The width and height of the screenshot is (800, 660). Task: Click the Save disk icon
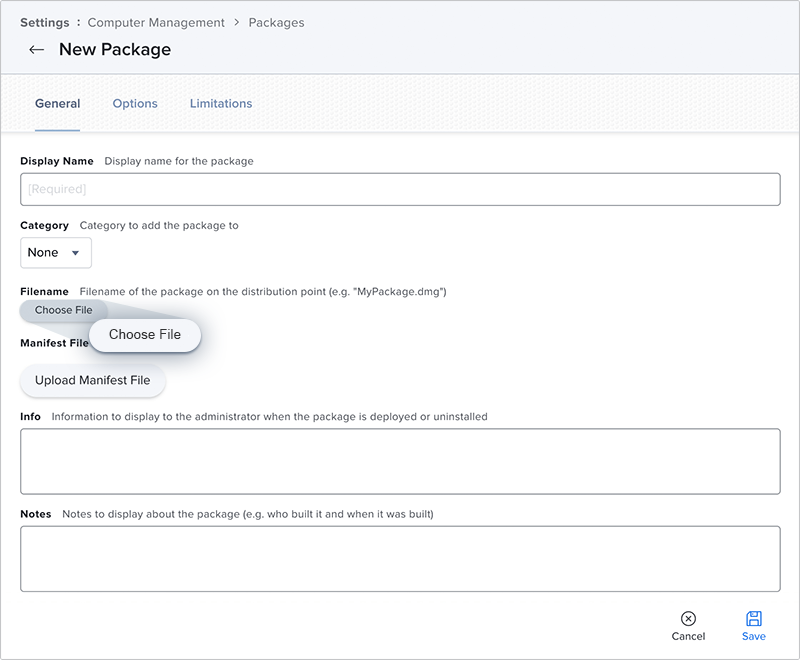754,618
